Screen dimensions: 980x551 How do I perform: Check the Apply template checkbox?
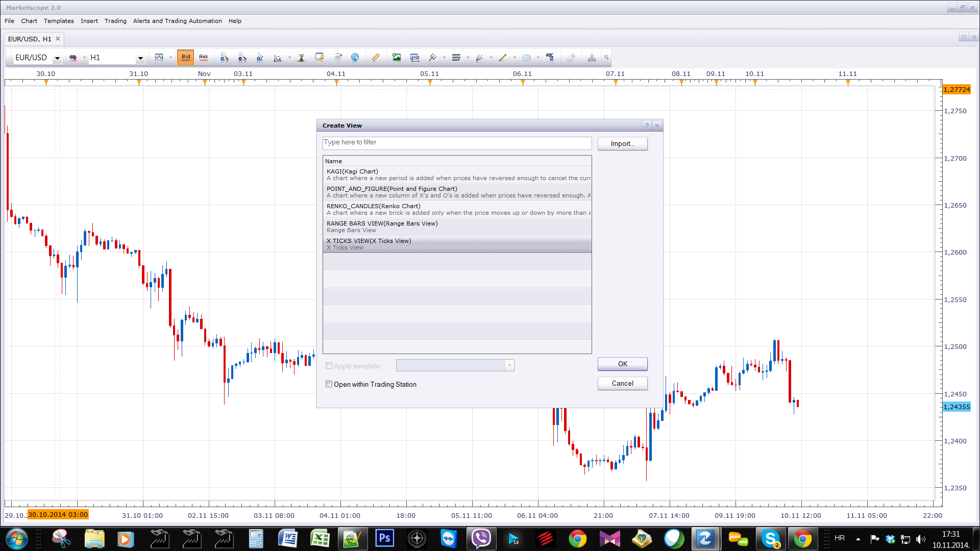pyautogui.click(x=329, y=366)
